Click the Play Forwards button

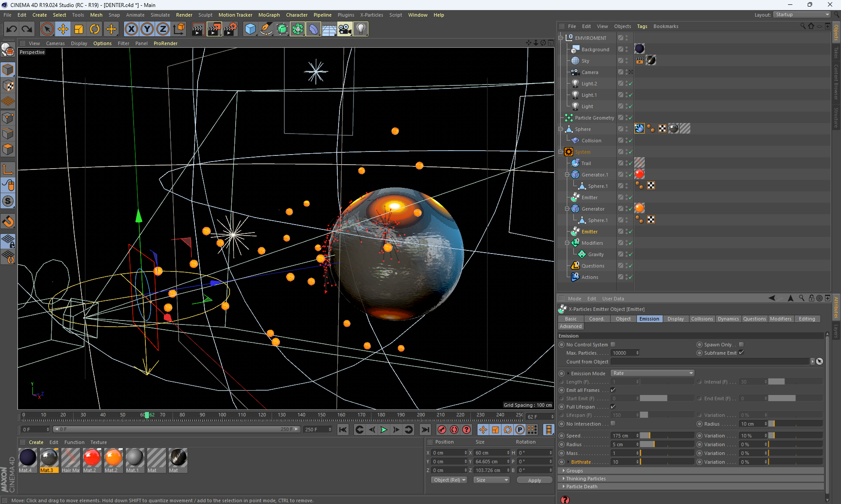(x=384, y=430)
